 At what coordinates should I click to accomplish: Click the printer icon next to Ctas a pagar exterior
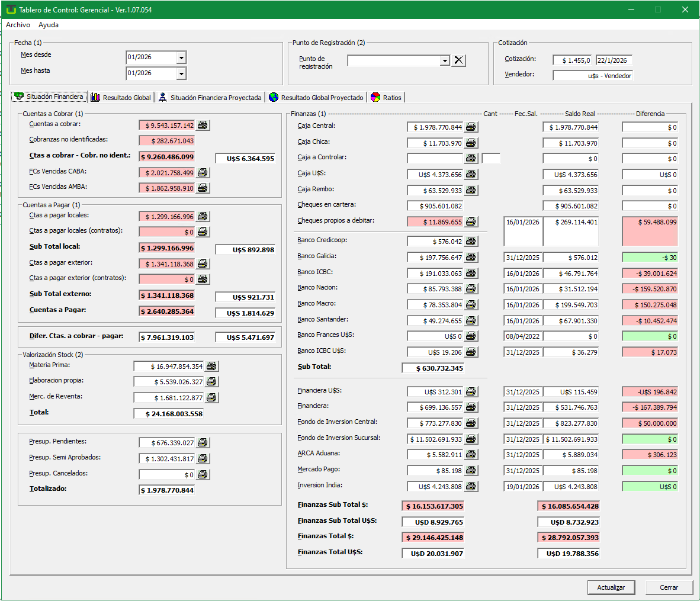click(x=203, y=264)
